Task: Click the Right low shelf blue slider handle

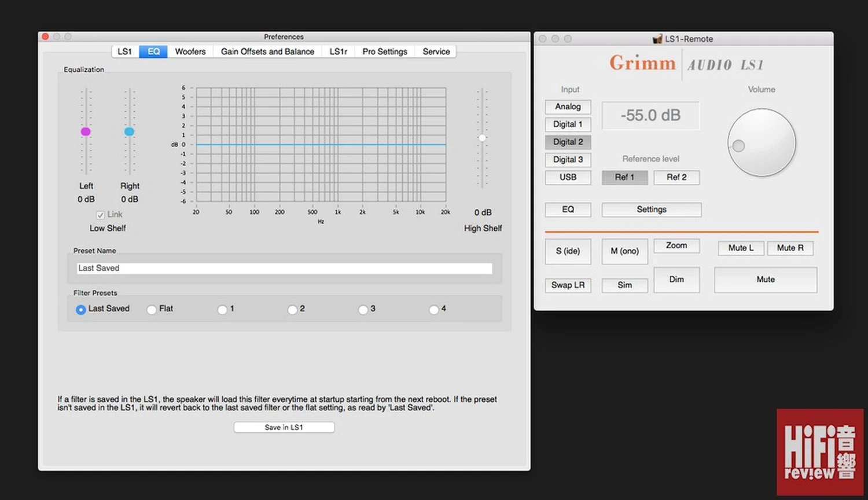Action: point(129,132)
